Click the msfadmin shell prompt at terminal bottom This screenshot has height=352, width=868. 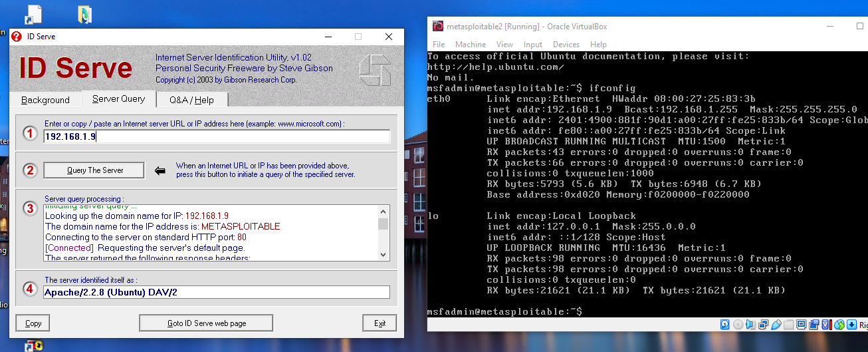pos(505,311)
